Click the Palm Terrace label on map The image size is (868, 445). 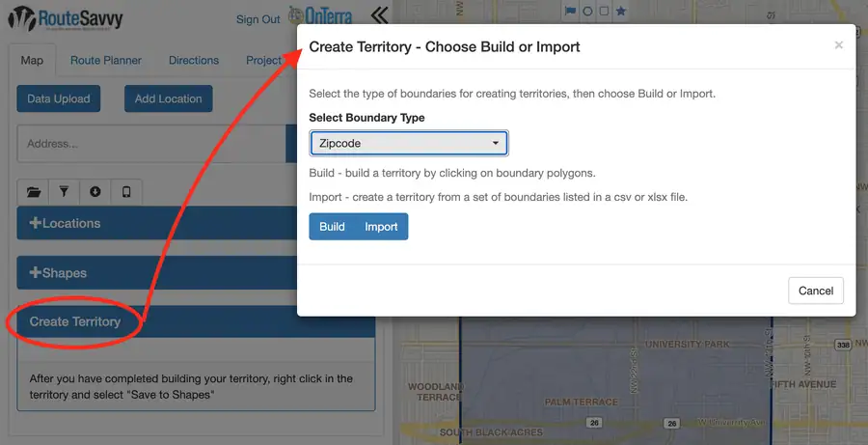(581, 402)
